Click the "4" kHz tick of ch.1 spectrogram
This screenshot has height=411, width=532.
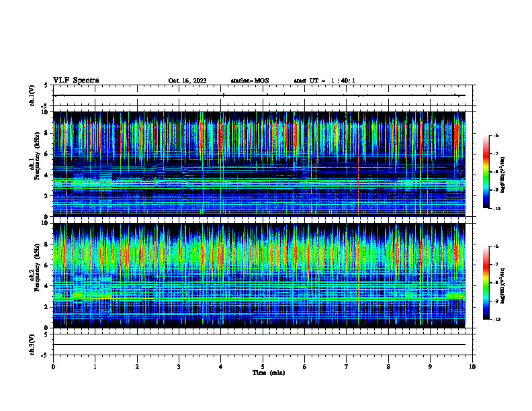tap(47, 175)
